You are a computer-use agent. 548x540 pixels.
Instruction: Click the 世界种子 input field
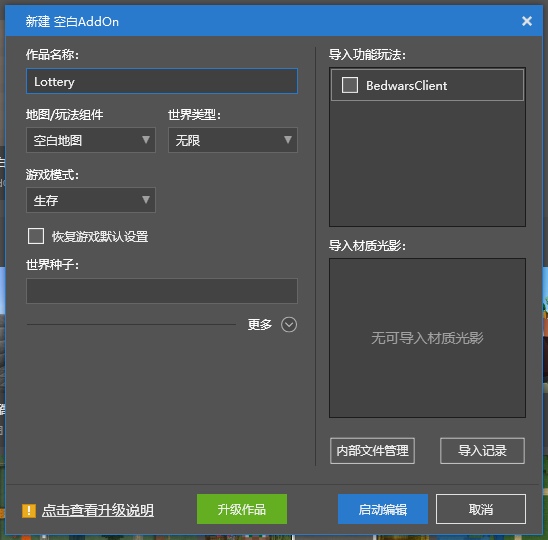coord(162,291)
